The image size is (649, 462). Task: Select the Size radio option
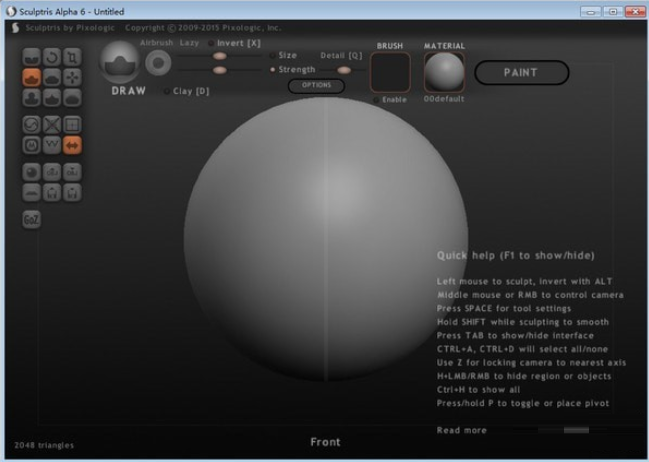click(284, 55)
